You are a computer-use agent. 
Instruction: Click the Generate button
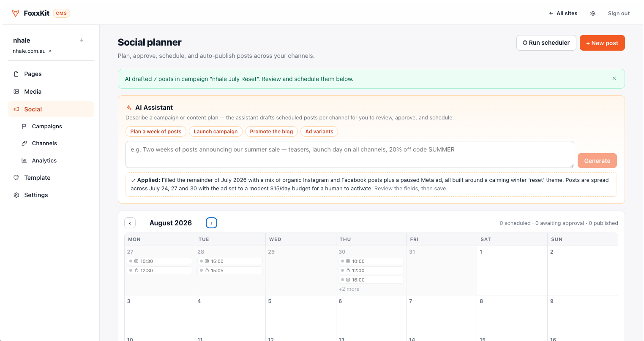pos(597,160)
